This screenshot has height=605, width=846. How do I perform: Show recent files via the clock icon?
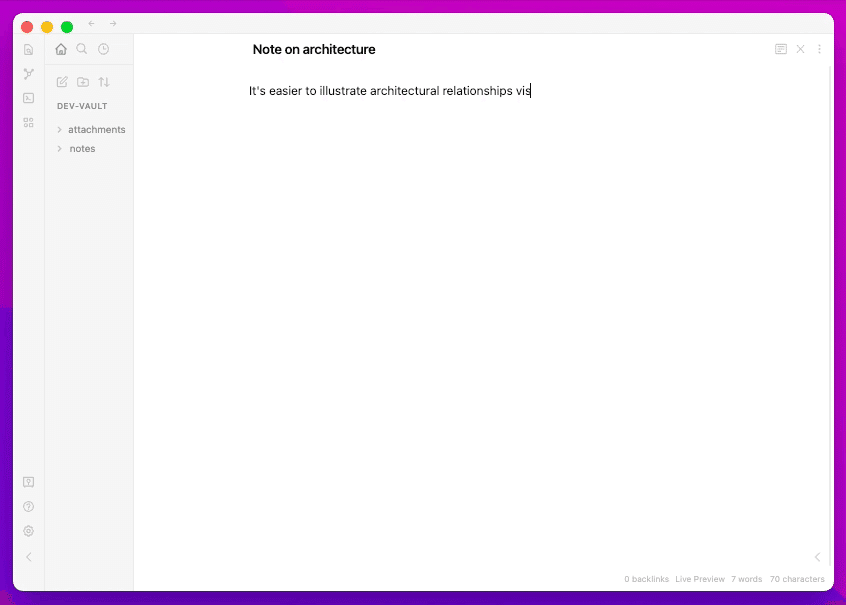click(103, 48)
